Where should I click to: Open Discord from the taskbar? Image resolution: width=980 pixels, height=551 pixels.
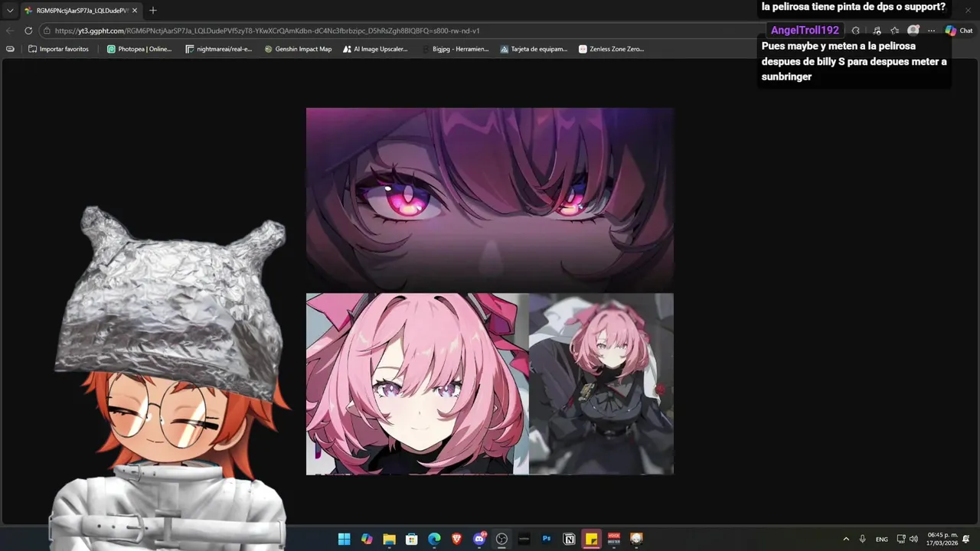pyautogui.click(x=479, y=539)
